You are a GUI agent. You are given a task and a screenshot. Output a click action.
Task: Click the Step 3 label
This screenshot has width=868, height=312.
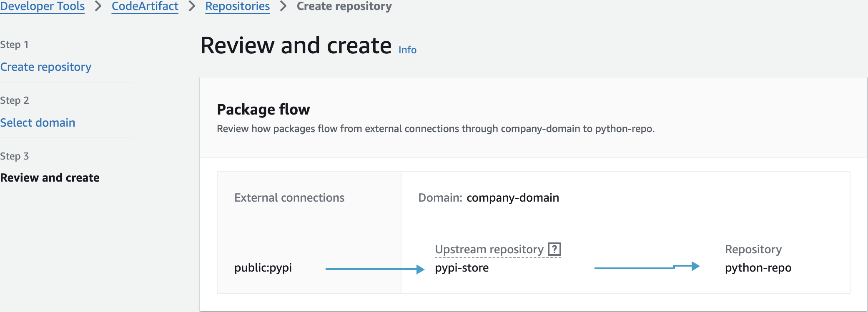tap(14, 156)
